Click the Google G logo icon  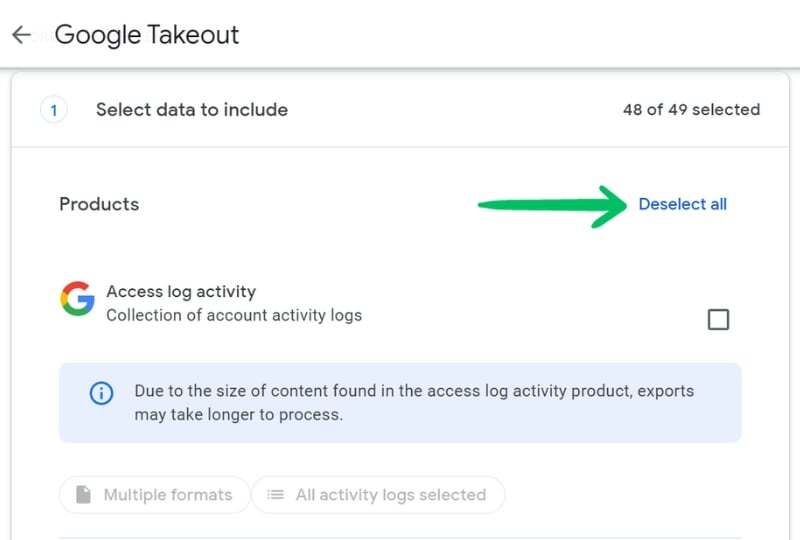click(x=77, y=299)
